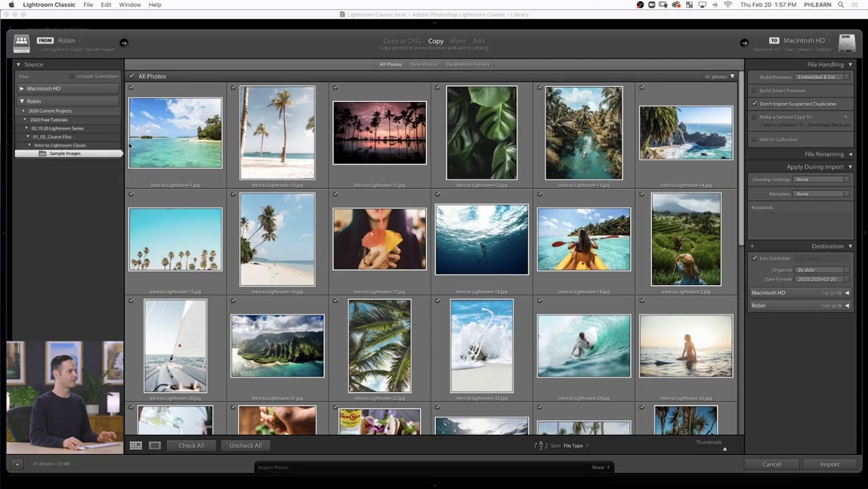
Task: Select Copy as DNG import mode
Action: pos(402,41)
